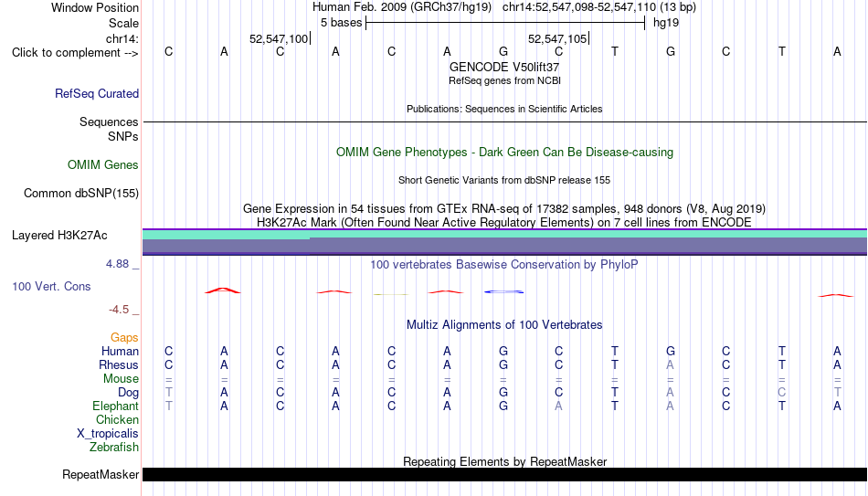Click the teal and purple H3K27Ac signal band
868x496 pixels.
coord(504,242)
